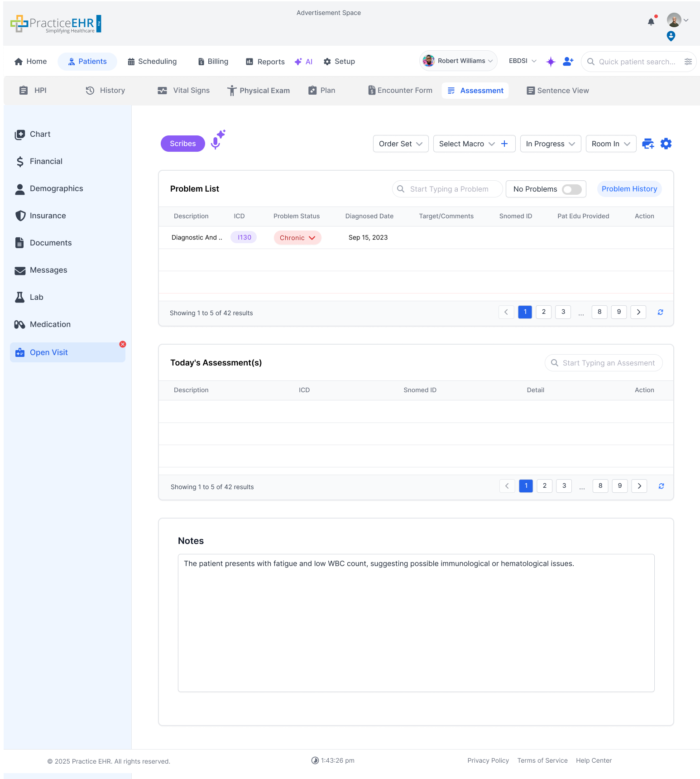Go to page 2 of Problem List
This screenshot has width=700, height=779.
[543, 312]
